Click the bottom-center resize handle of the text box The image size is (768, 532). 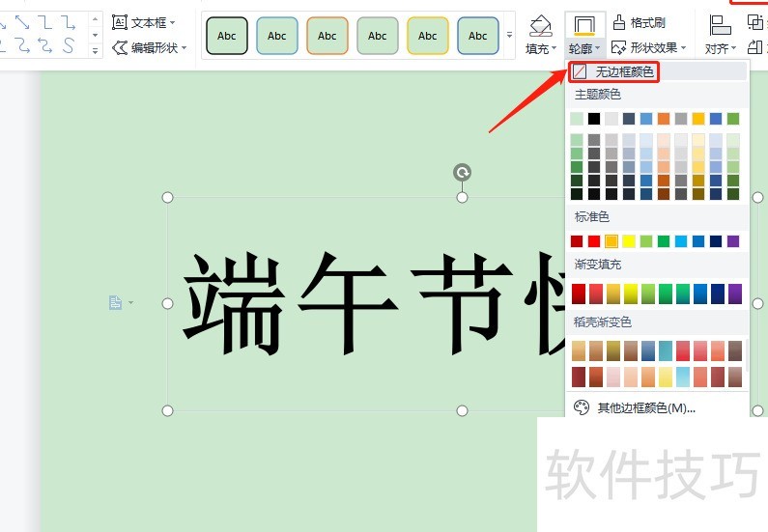462,410
